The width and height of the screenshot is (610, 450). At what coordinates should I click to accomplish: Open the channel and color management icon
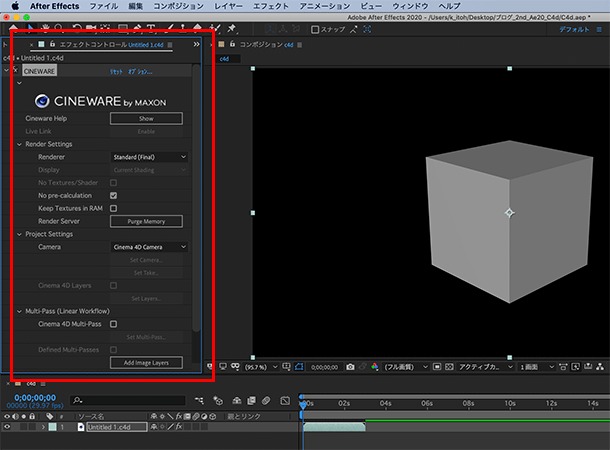[x=375, y=367]
